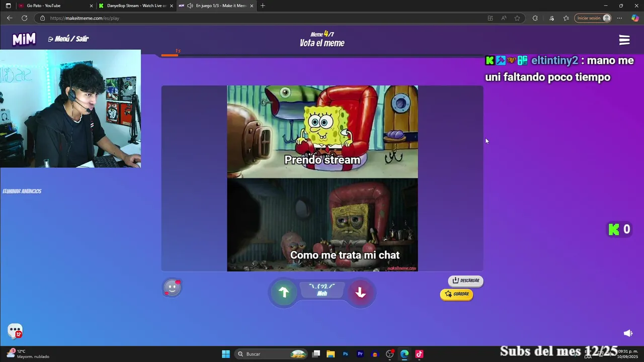Image resolution: width=644 pixels, height=362 pixels.
Task: Open the hamburger menu at top right
Action: 624,40
